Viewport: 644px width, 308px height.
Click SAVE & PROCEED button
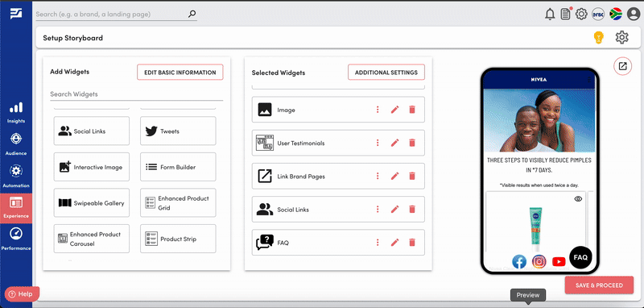599,285
